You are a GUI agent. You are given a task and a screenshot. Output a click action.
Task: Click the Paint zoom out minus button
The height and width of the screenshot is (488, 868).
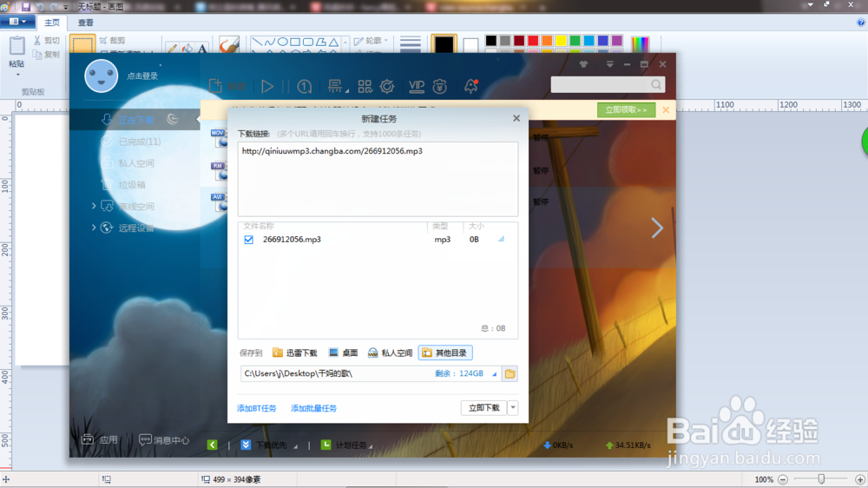[783, 479]
